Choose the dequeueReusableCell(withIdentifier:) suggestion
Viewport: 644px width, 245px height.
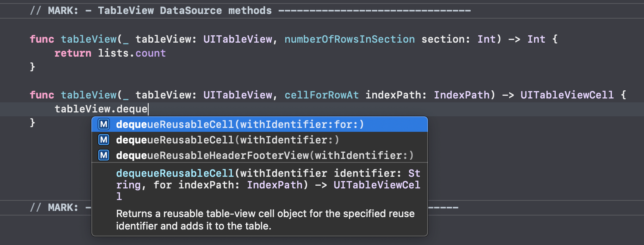[228, 140]
